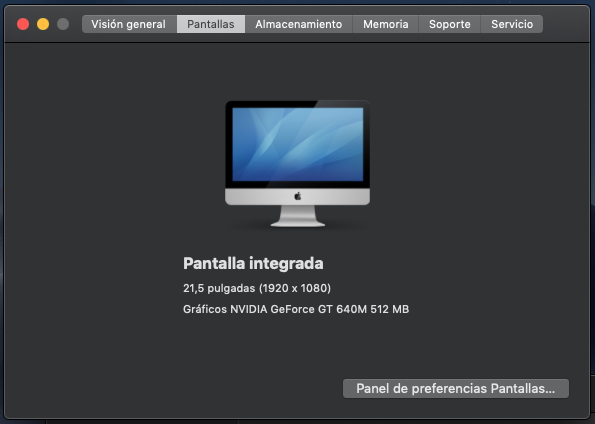Click the Pantalla integrada heading

pyautogui.click(x=253, y=263)
